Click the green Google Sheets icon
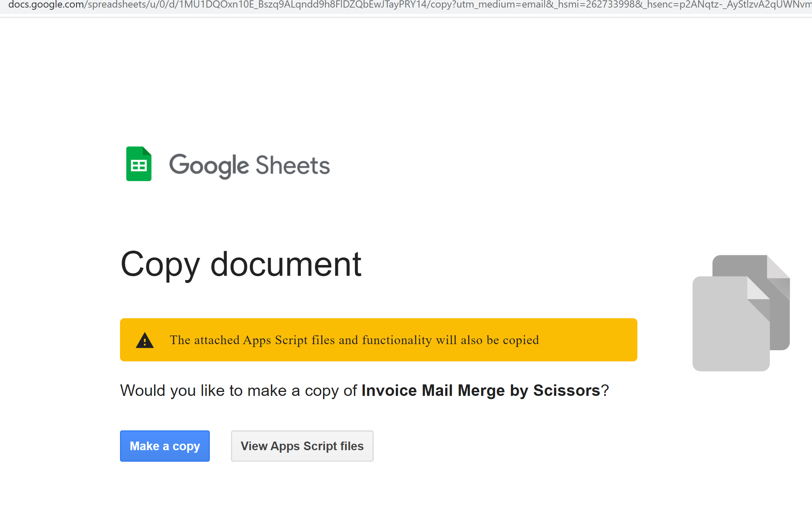 [139, 164]
